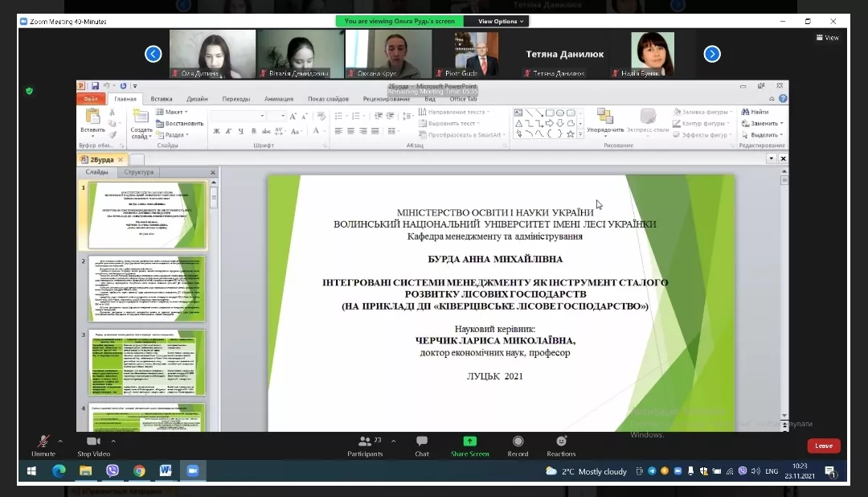Click the Save icon in PowerPoint toolbar
The height and width of the screenshot is (497, 868).
tap(95, 86)
